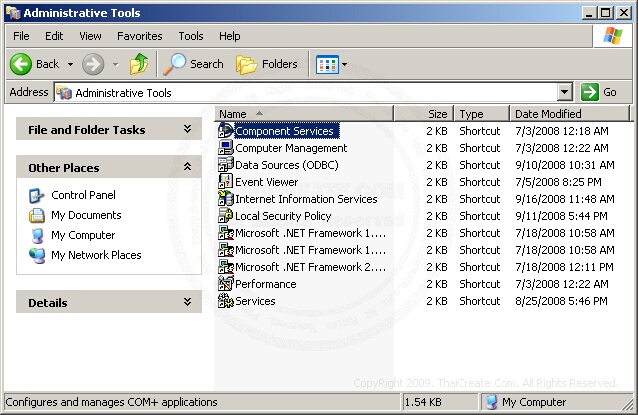638x415 pixels.
Task: Select the Services entry name
Action: (x=255, y=301)
